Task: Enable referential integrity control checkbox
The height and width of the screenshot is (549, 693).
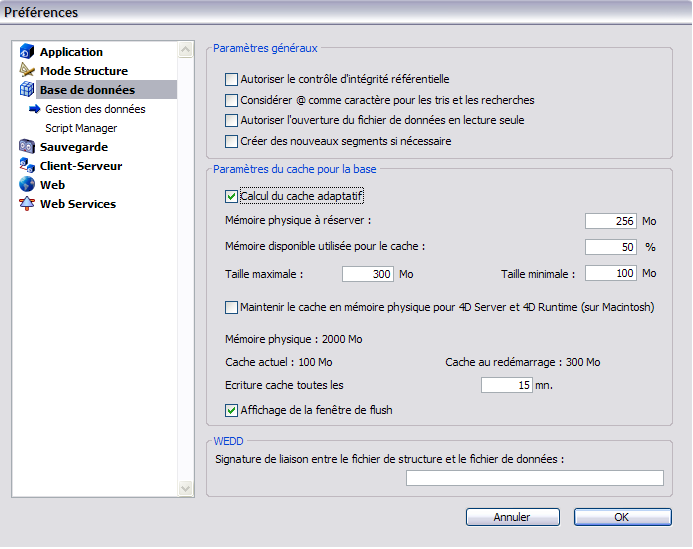Action: (232, 79)
